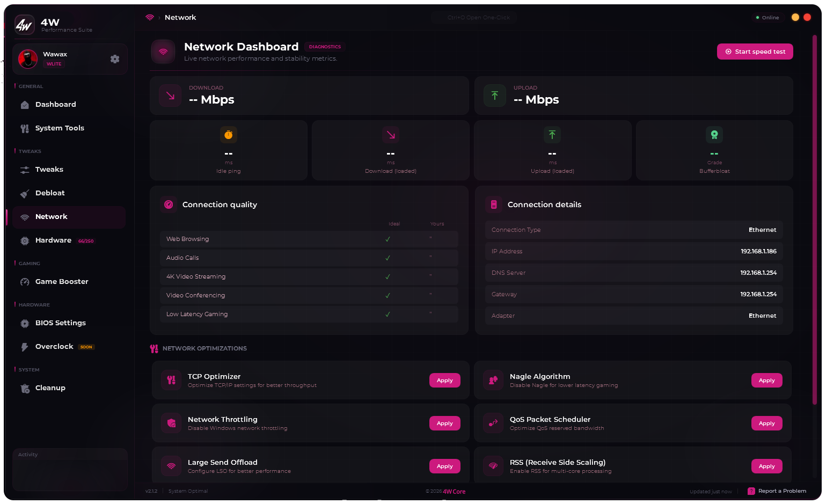Click the Upload arrow icon beside Mbps
The height and width of the screenshot is (504, 826).
click(495, 96)
